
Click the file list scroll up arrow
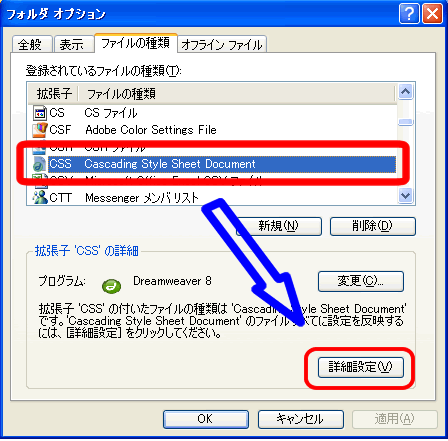tap(405, 92)
